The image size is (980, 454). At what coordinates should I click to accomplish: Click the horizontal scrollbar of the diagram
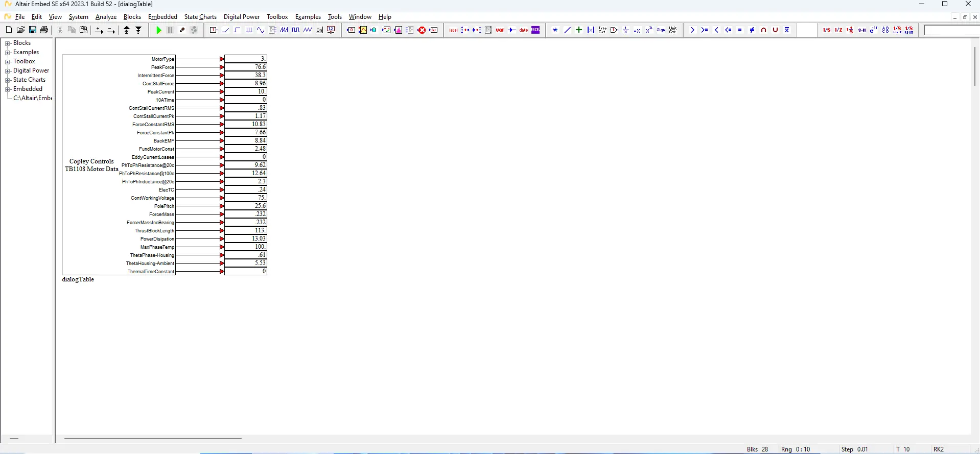[x=153, y=438]
